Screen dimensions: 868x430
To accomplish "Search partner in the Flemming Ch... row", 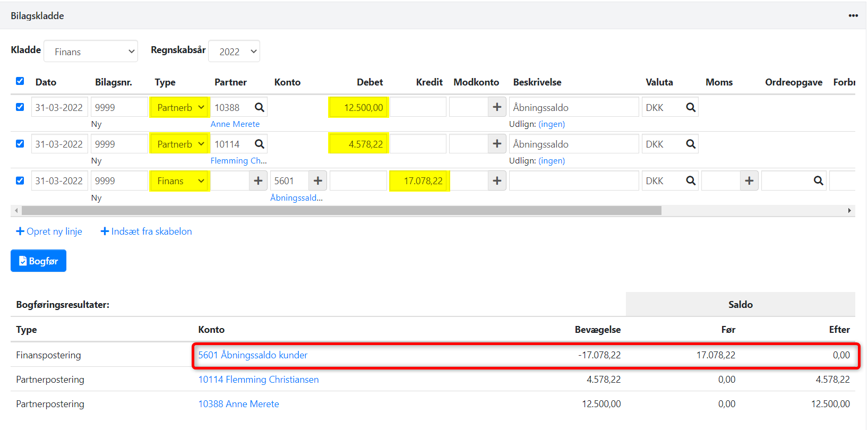I will tap(259, 144).
